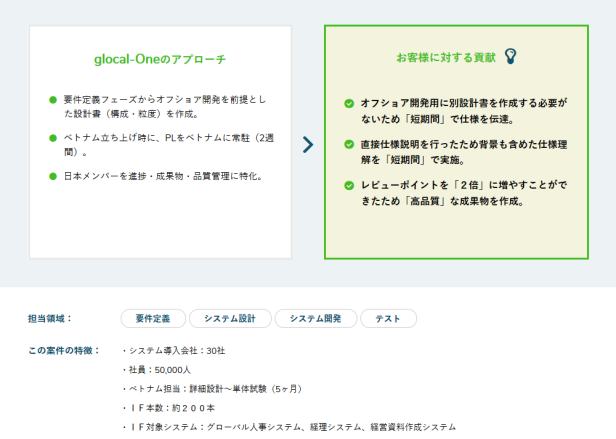Click text ベトナム立ち上げ時に、PLをベトナムに常駐
The width and height of the screenshot is (616, 439).
[x=169, y=145]
